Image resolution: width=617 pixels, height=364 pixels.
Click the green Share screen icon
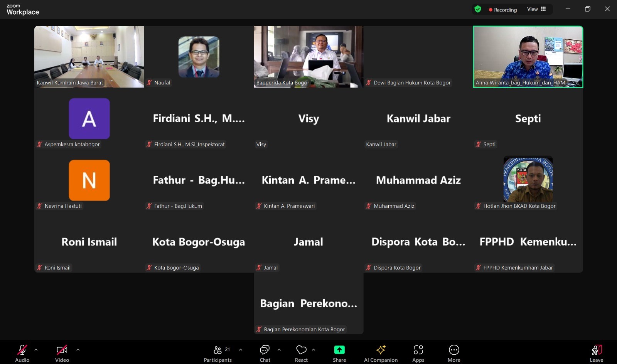[x=339, y=350]
